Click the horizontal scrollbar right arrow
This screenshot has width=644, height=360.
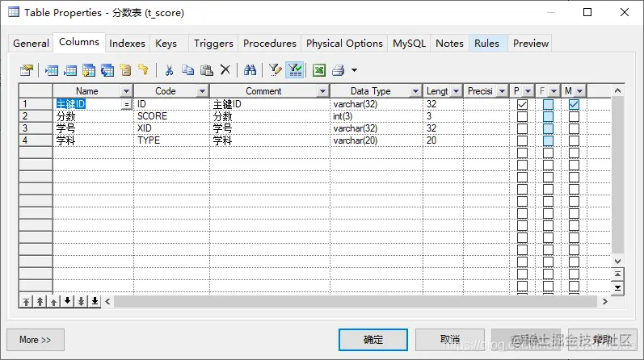point(604,302)
